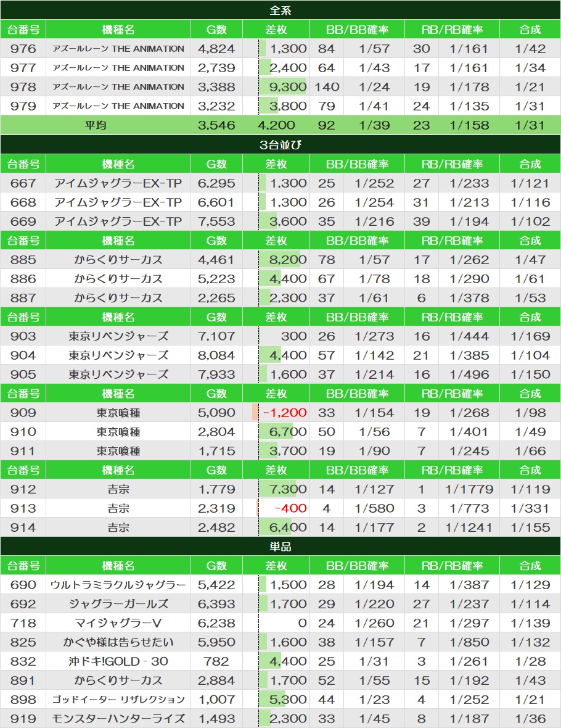Select ゴッドイーター リザレクション machine name
The width and height of the screenshot is (561, 728).
pos(118,700)
